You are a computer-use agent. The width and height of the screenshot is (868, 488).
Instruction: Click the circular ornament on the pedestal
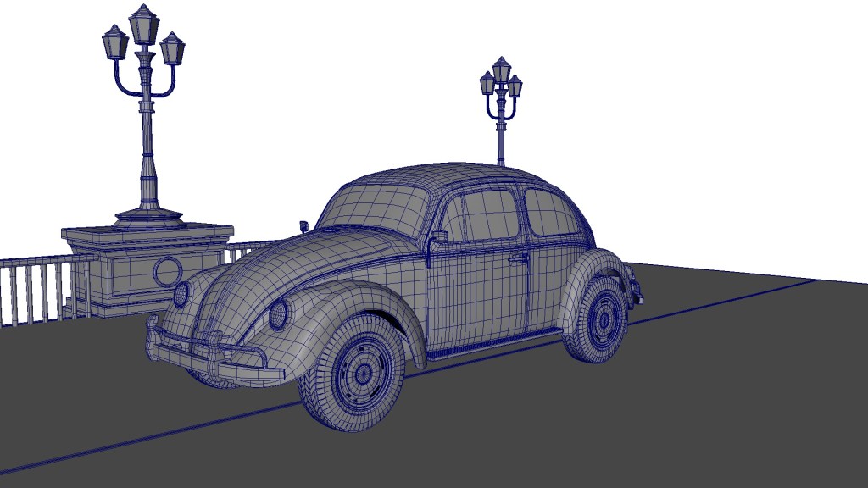pyautogui.click(x=168, y=271)
